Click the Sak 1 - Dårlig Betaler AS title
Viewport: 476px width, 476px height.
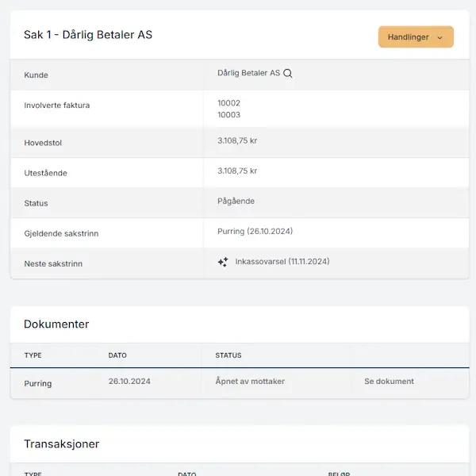(x=88, y=35)
